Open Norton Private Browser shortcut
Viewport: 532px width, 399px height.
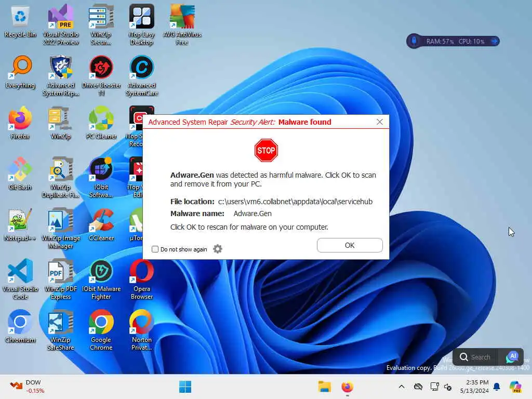pyautogui.click(x=141, y=330)
